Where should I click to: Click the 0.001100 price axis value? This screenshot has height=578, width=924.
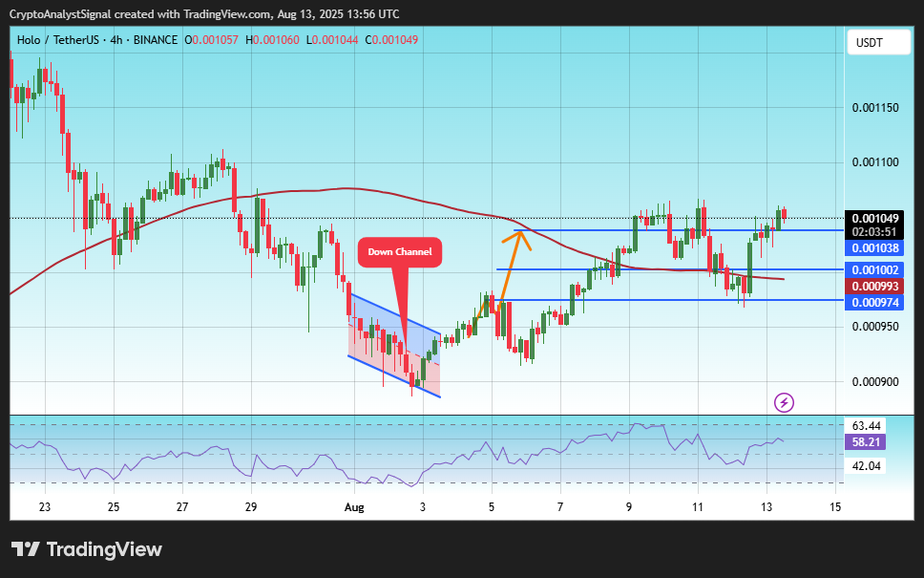pos(875,162)
